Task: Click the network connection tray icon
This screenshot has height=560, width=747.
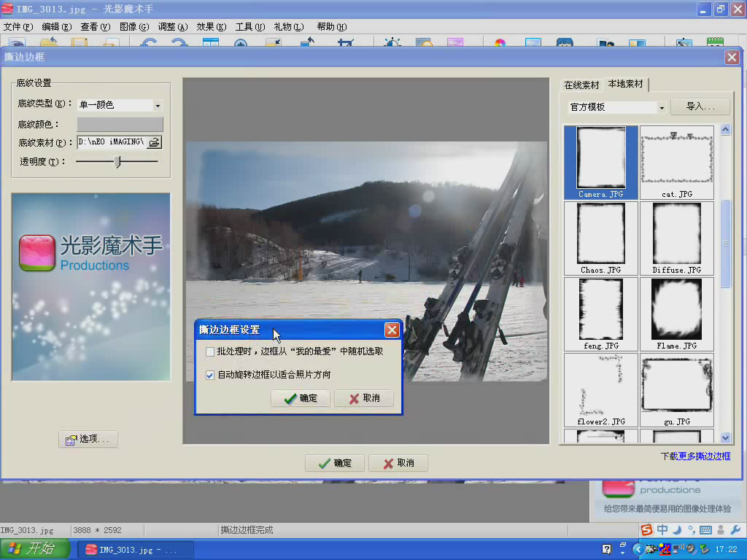Action: (678, 549)
